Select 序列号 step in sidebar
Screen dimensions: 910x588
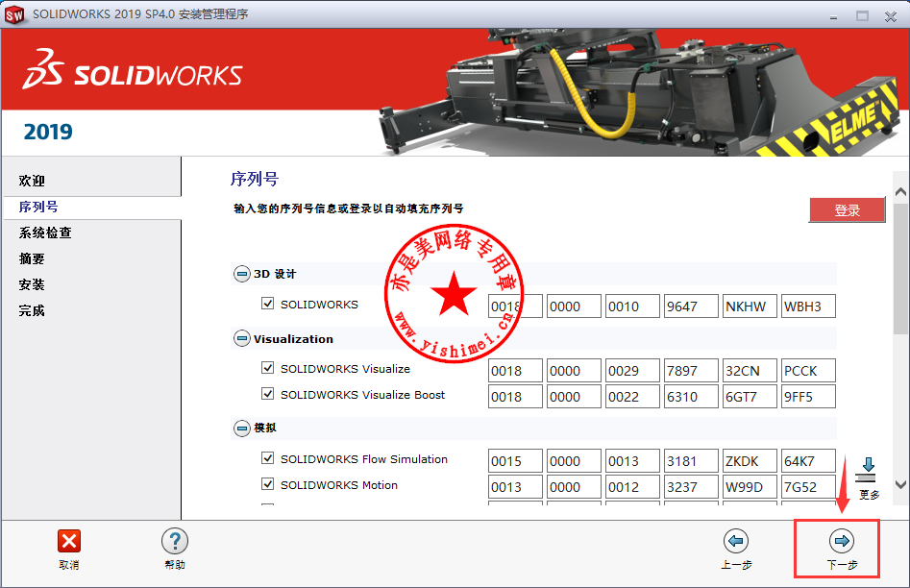click(x=38, y=207)
